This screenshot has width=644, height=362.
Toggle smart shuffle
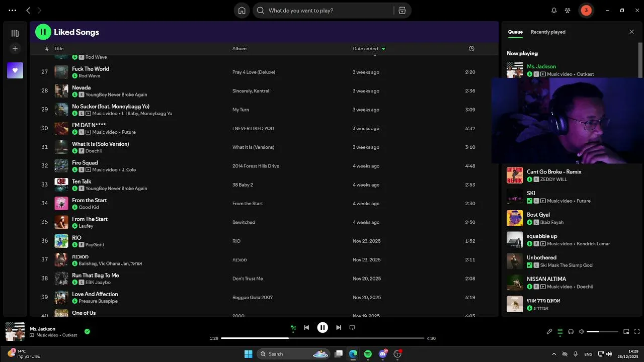[x=293, y=328]
